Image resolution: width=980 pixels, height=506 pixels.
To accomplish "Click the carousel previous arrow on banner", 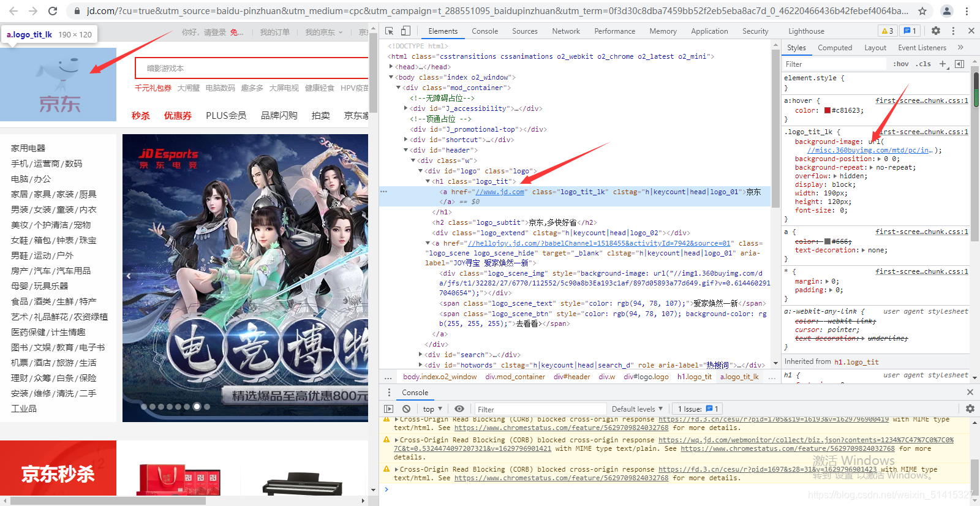I will (x=129, y=276).
